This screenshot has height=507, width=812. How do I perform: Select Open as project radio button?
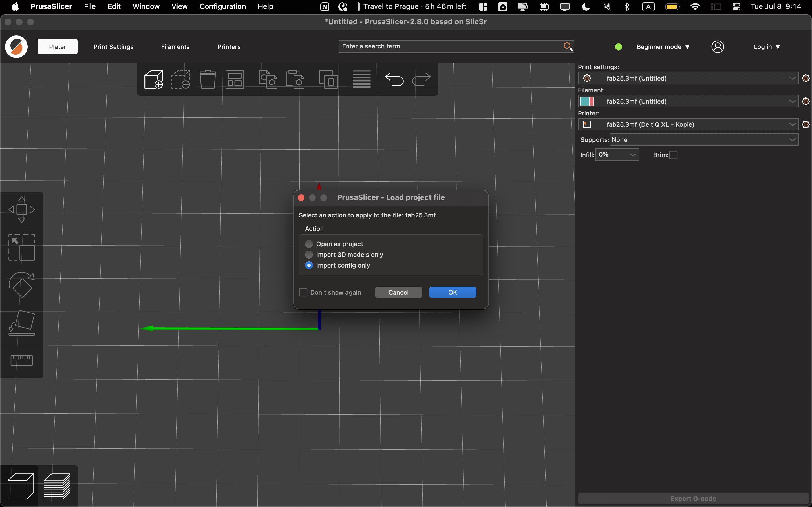point(309,244)
